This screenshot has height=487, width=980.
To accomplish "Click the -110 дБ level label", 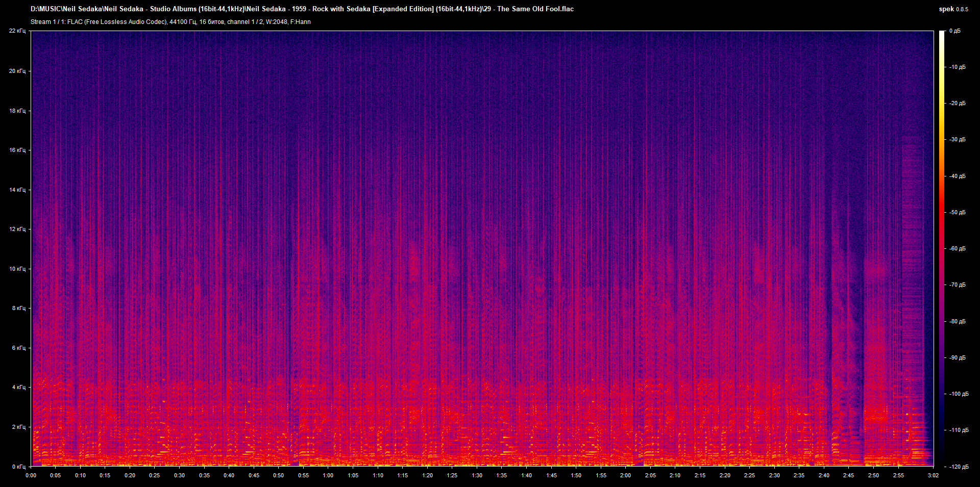I will click(x=959, y=430).
